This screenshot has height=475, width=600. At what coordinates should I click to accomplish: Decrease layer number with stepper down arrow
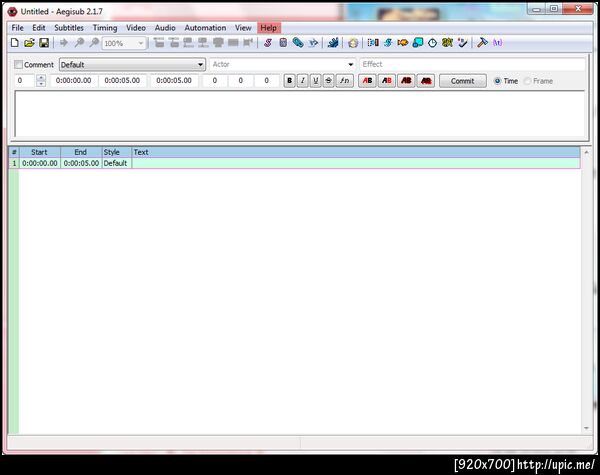point(41,84)
